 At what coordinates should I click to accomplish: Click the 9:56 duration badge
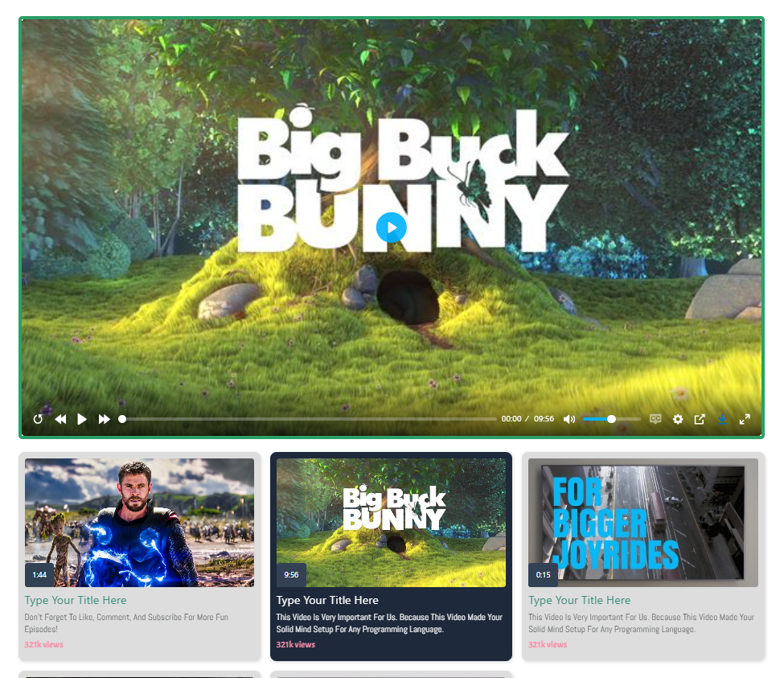tap(292, 575)
